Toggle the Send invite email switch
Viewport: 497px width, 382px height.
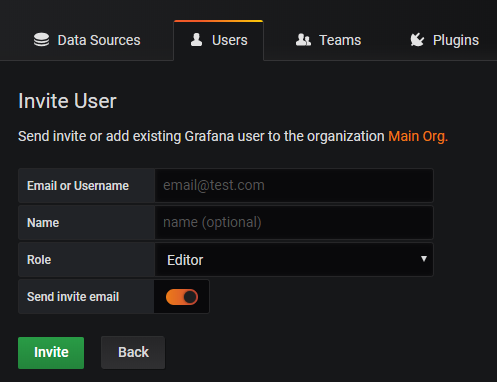182,297
